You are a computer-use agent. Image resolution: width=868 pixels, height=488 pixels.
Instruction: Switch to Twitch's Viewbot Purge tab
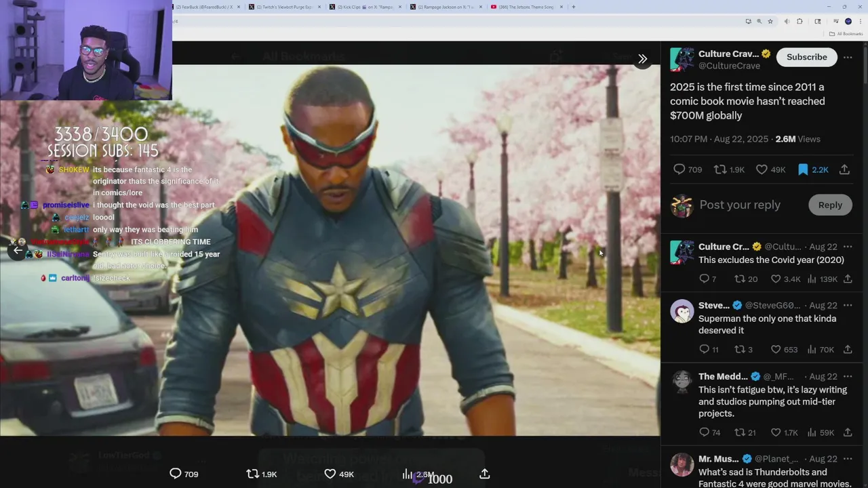pos(285,7)
